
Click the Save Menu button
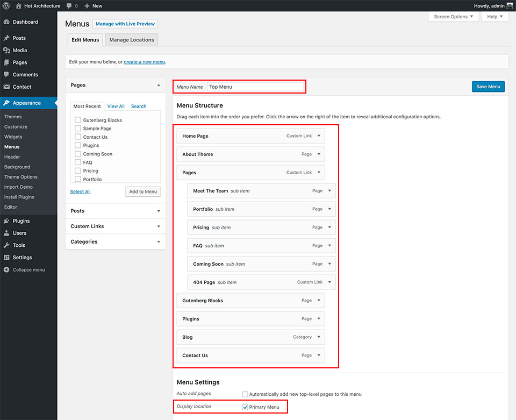488,87
